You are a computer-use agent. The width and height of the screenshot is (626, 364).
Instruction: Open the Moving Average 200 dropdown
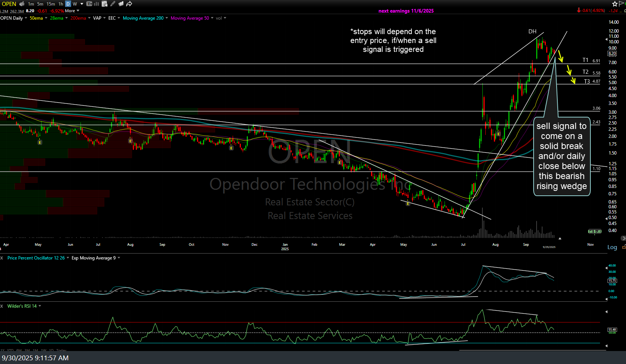[167, 18]
